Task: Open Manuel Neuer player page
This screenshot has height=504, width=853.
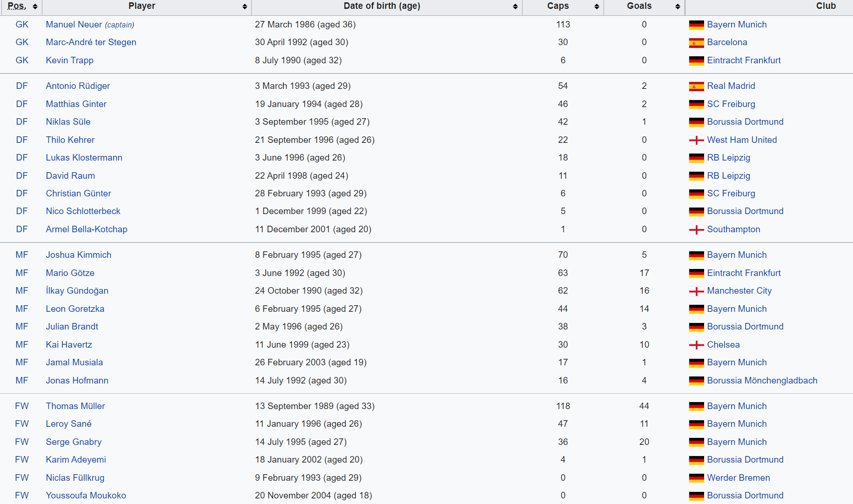Action: 74,25
